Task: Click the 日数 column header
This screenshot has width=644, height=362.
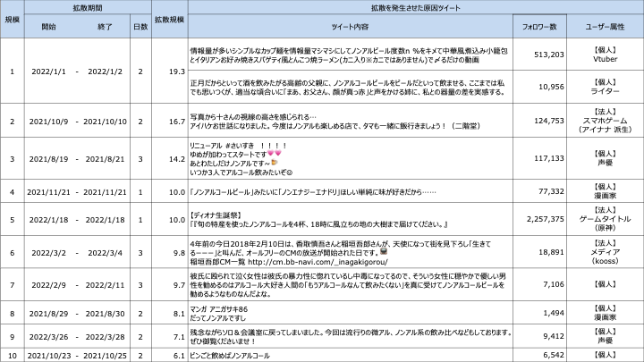Action: [x=140, y=26]
